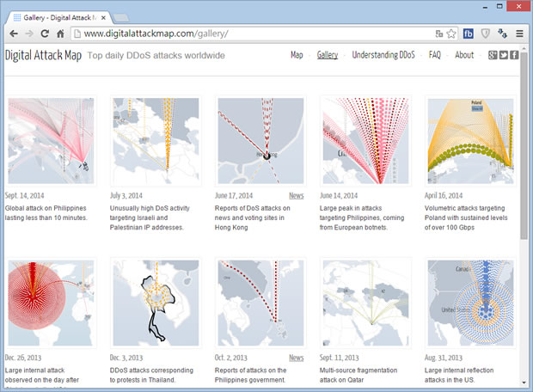Image resolution: width=533 pixels, height=392 pixels.
Task: Open the June 17, 2014 Hong Kong thumbnail
Action: pyautogui.click(x=260, y=141)
